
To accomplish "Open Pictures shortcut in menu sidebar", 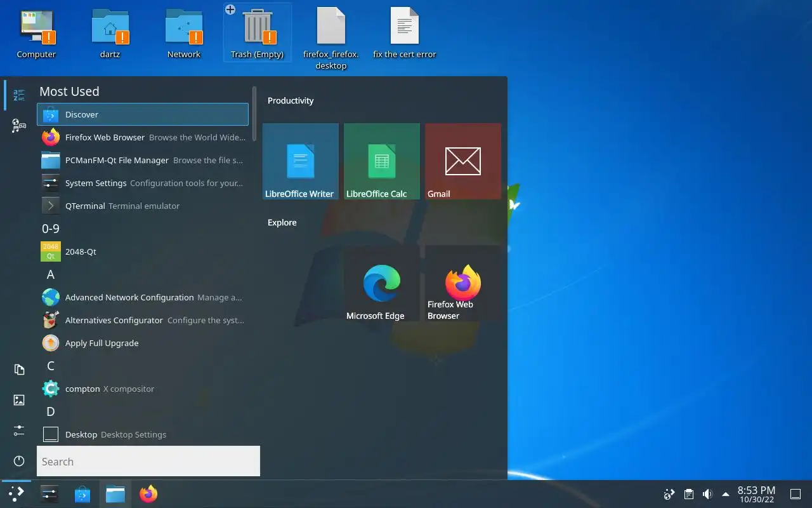I will pyautogui.click(x=19, y=400).
